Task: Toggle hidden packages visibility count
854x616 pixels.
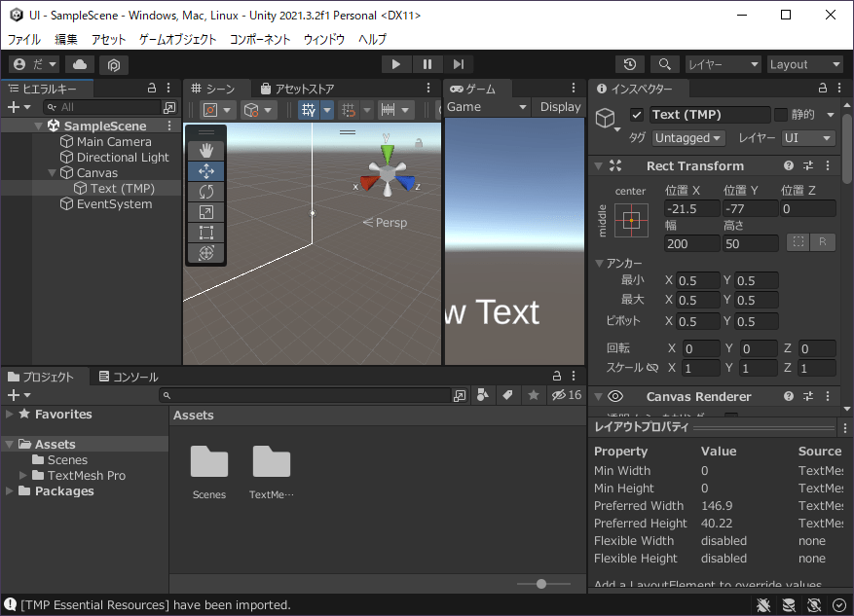Action: point(567,395)
